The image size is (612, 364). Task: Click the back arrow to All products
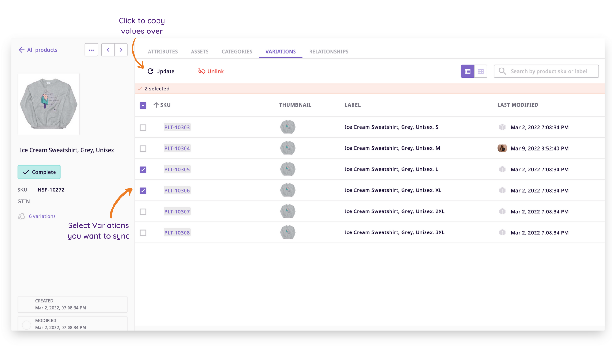[x=22, y=50]
